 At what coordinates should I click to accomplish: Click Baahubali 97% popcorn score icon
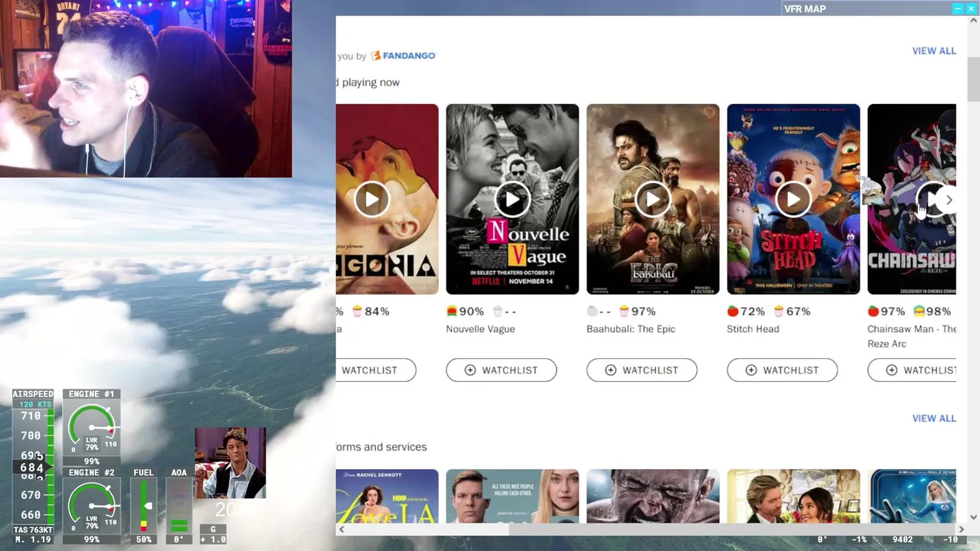tap(624, 311)
